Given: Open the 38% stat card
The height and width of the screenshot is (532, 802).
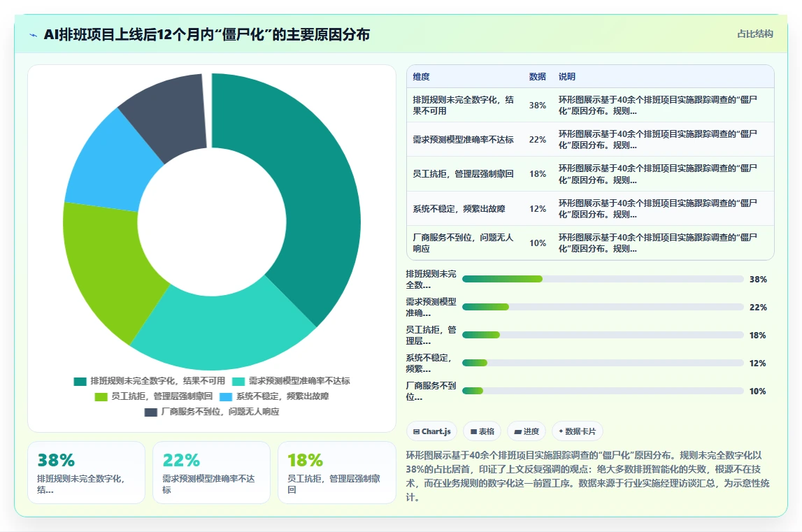Looking at the screenshot, I should tap(87, 473).
